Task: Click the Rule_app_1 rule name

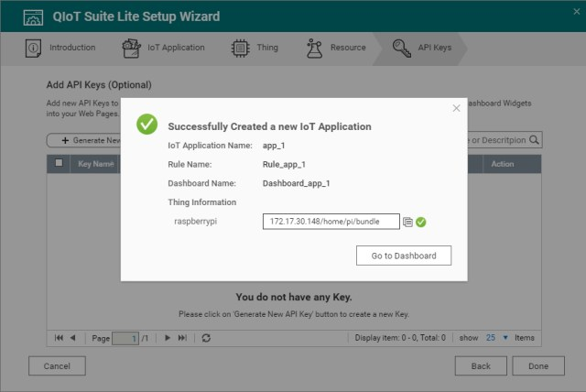Action: [284, 165]
